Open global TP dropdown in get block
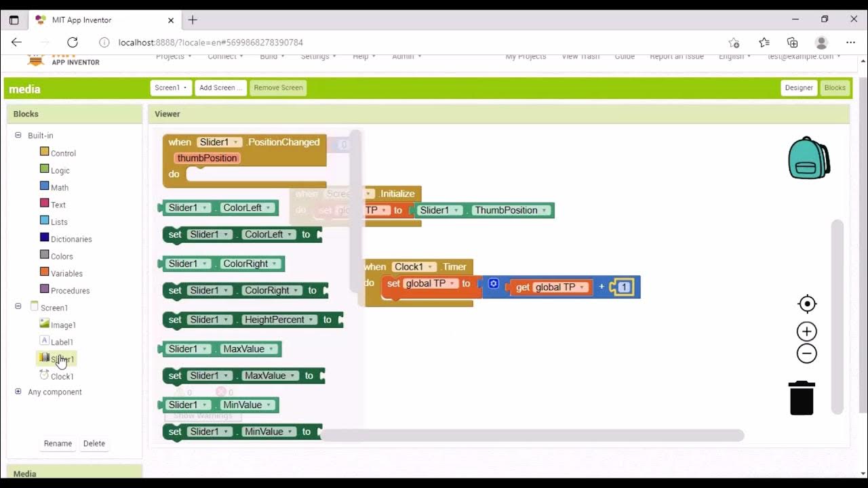 [561, 287]
